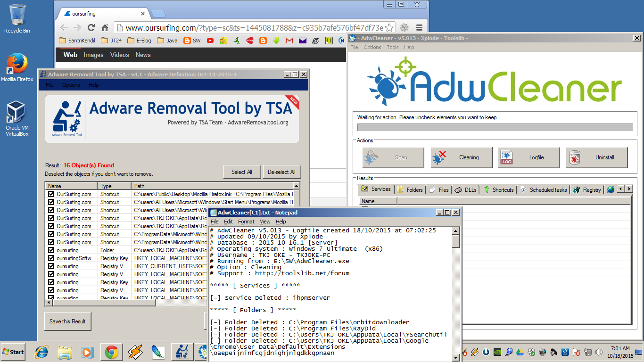Open Chrome's hamburger menu
This screenshot has width=644, height=362.
[419, 28]
